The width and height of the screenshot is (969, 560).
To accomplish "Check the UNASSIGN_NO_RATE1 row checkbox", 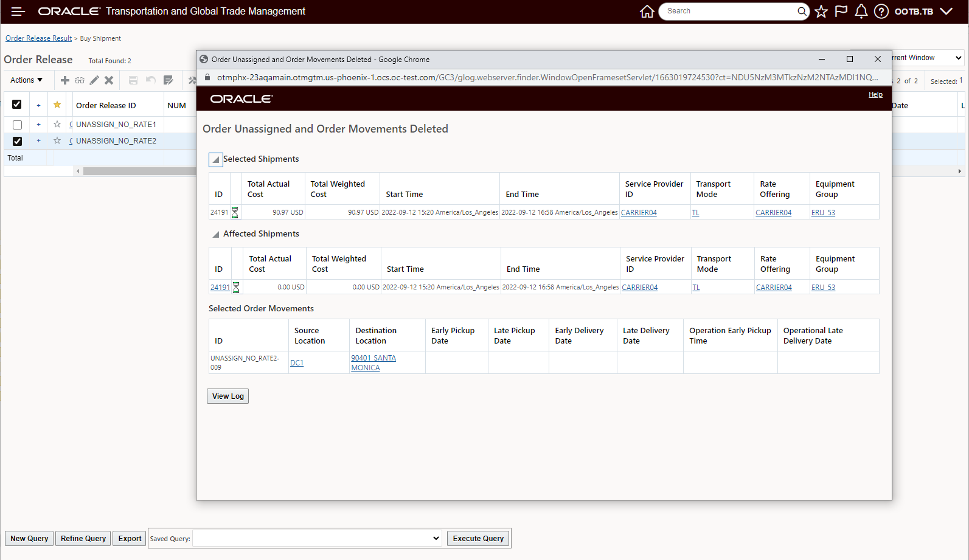I will (x=17, y=125).
